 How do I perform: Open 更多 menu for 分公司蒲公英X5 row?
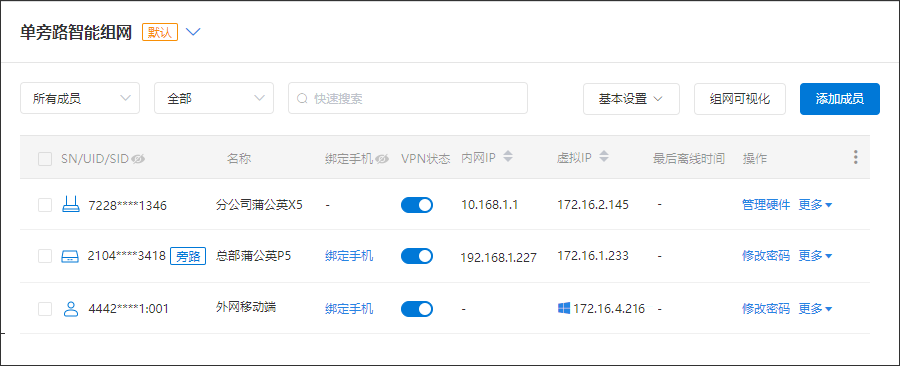(x=816, y=205)
